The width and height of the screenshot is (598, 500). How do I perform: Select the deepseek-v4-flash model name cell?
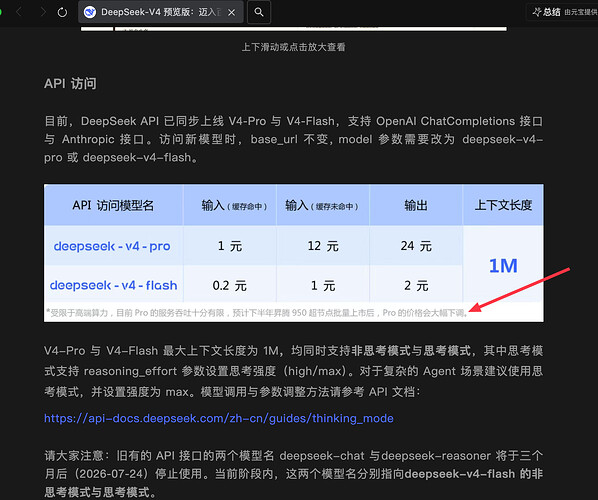[114, 285]
